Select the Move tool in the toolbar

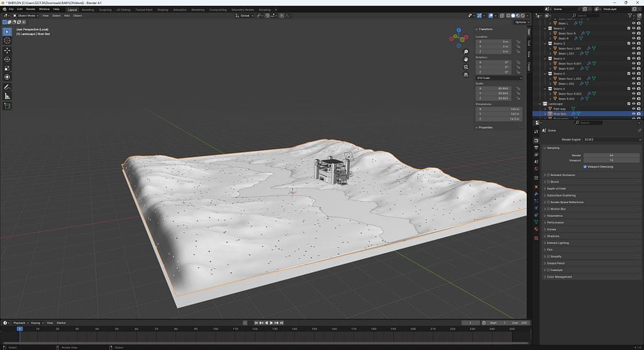click(x=7, y=50)
